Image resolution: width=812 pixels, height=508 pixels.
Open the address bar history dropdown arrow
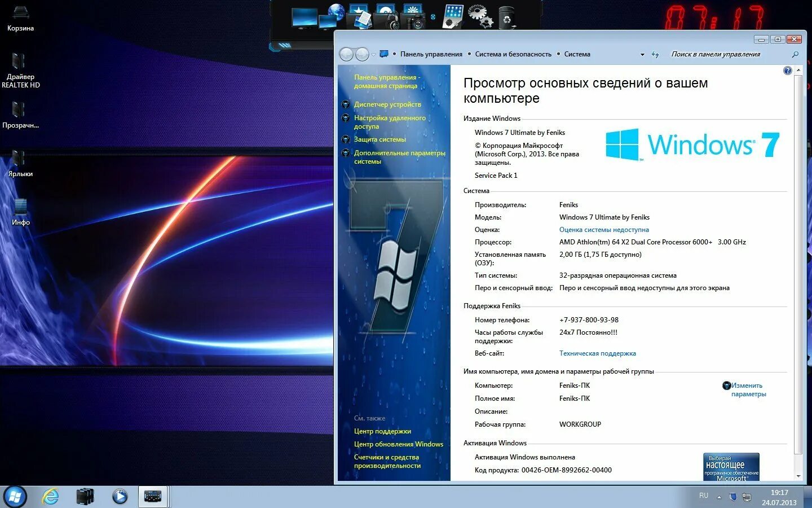click(x=642, y=55)
